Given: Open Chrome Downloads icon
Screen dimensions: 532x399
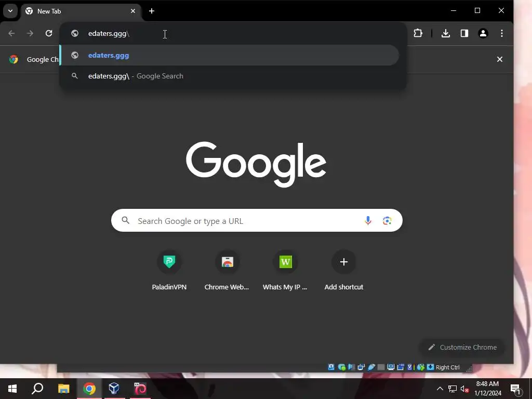Looking at the screenshot, I should (445, 33).
